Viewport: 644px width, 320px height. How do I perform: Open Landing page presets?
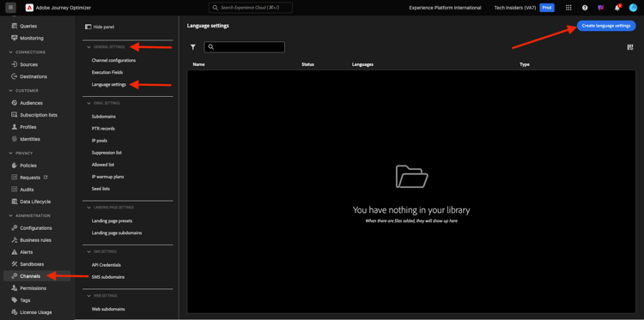pyautogui.click(x=112, y=220)
